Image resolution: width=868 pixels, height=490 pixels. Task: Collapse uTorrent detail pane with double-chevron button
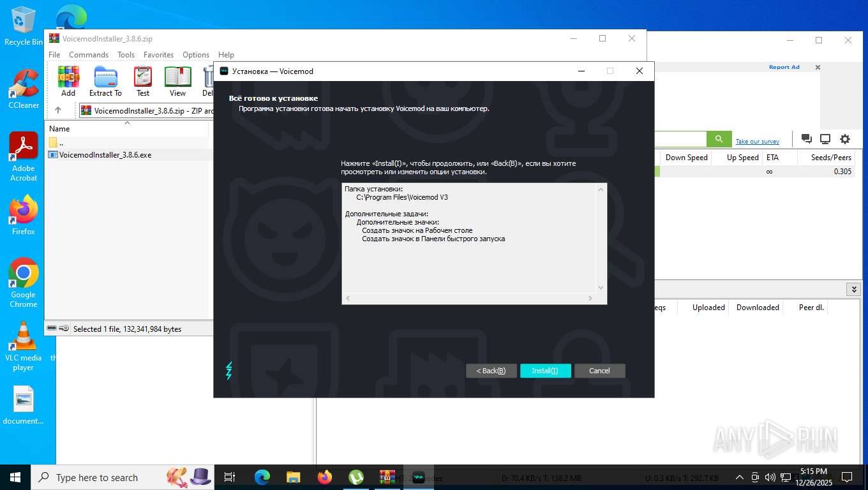(853, 290)
